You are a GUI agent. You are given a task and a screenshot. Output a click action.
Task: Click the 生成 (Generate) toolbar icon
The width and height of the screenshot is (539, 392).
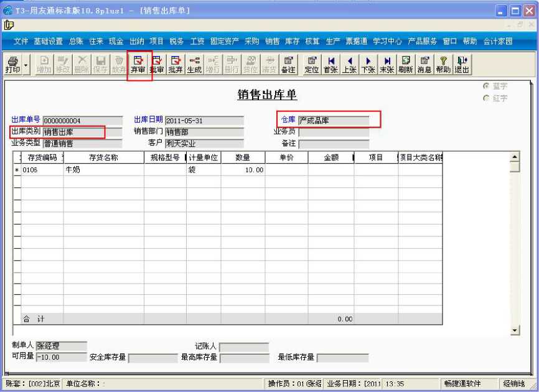194,65
